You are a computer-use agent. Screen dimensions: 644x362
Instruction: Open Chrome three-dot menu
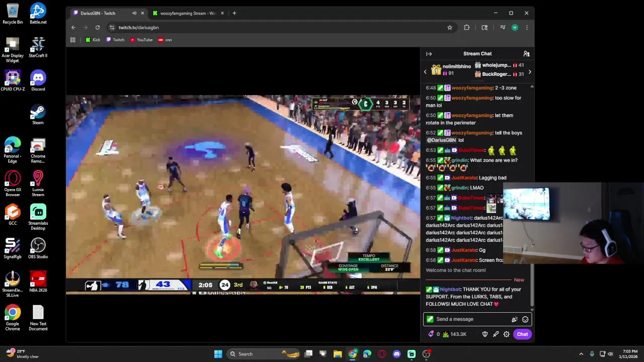pyautogui.click(x=527, y=28)
